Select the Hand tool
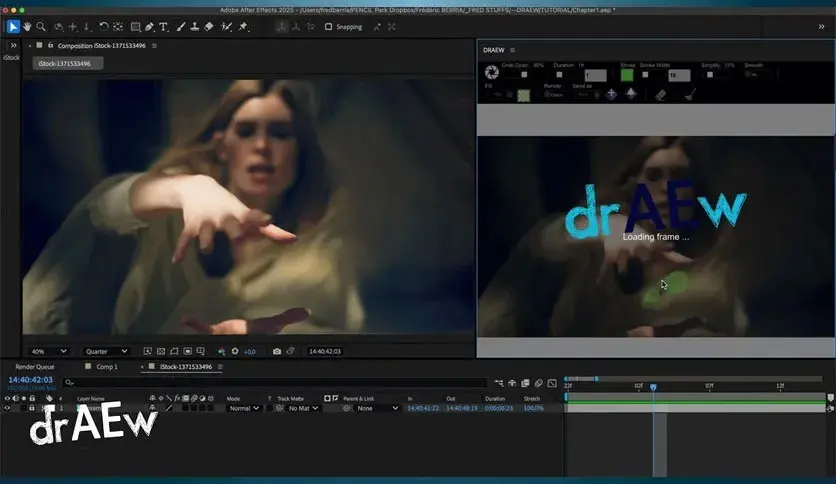This screenshot has height=484, width=836. point(27,27)
